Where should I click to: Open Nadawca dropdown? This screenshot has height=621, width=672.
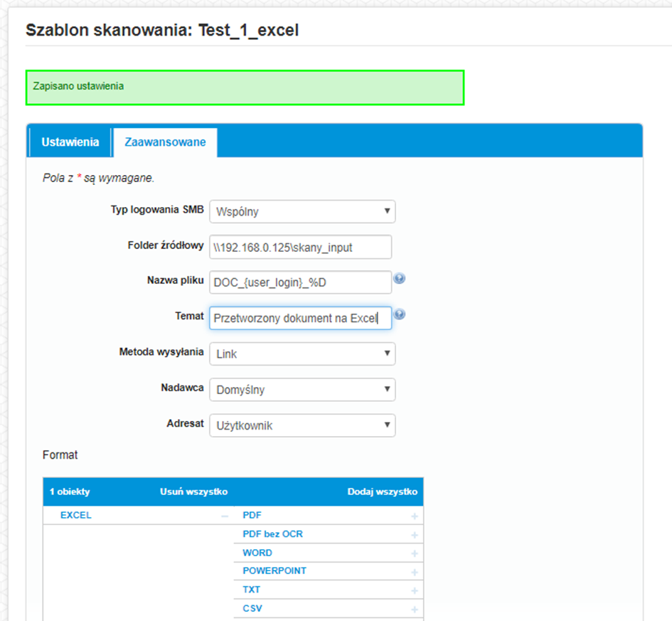[x=302, y=390]
